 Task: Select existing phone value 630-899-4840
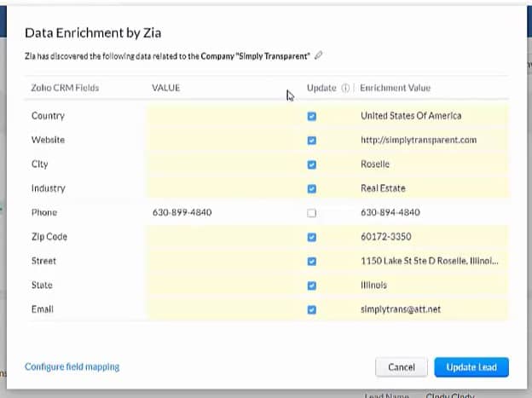(182, 212)
